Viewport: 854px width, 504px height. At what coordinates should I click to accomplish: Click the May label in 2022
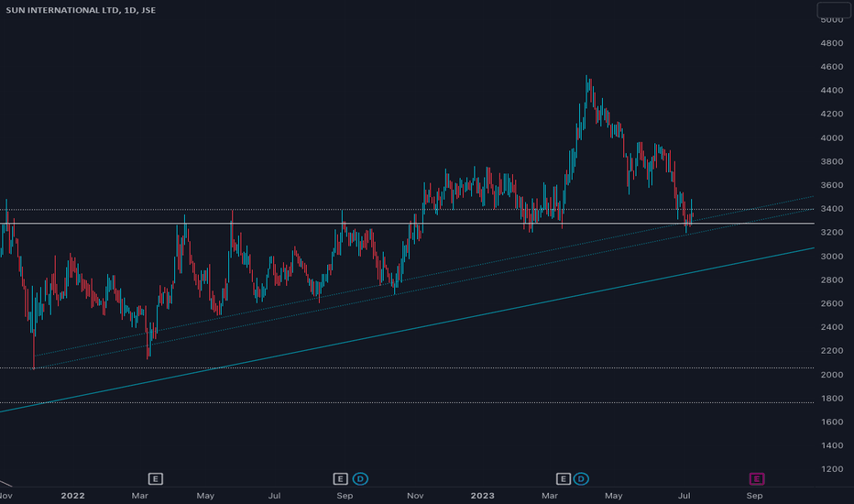tap(205, 495)
